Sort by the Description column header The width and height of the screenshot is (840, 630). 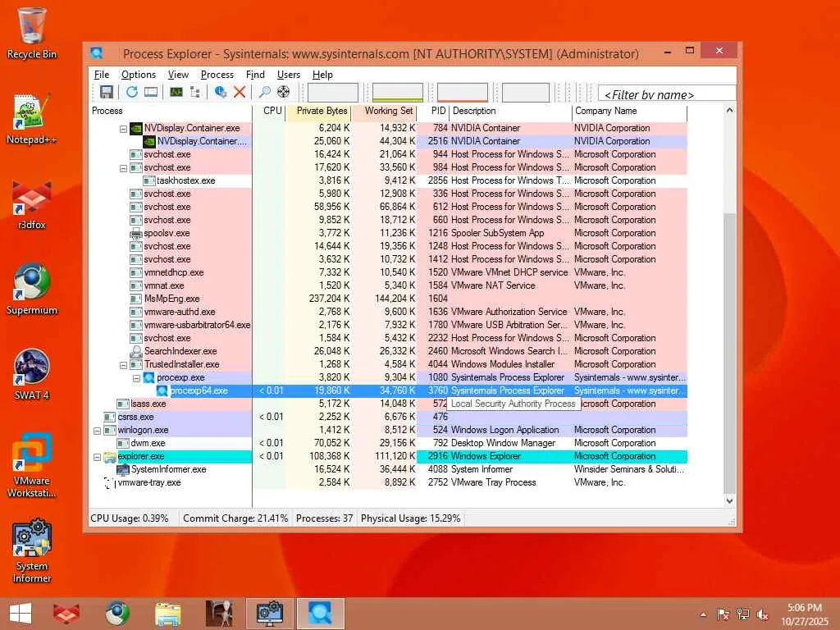pyautogui.click(x=510, y=111)
